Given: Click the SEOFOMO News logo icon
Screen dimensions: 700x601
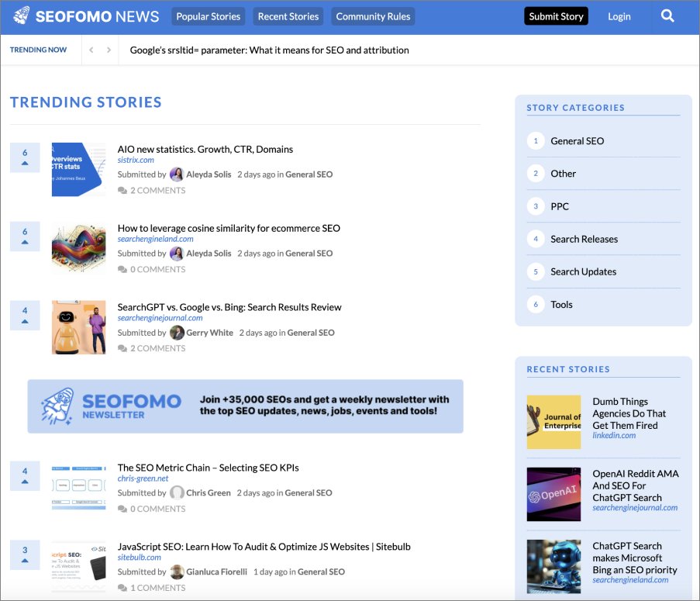Looking at the screenshot, I should coord(22,16).
